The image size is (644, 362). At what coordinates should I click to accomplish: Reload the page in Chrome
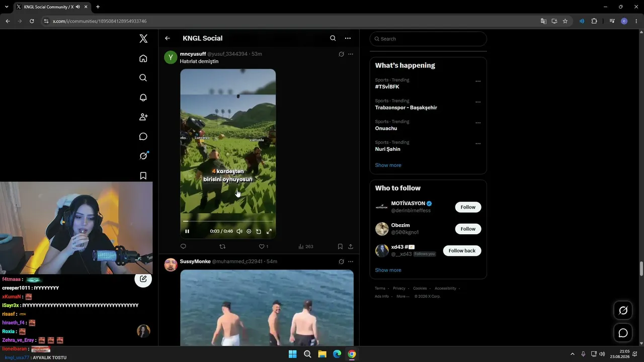[x=32, y=21]
